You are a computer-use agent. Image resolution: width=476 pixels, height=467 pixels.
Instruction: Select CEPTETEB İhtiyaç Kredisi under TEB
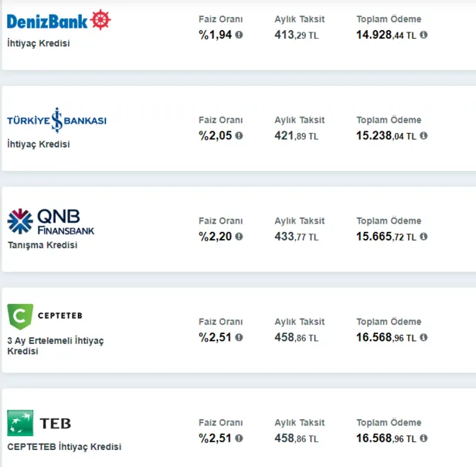pos(64,447)
